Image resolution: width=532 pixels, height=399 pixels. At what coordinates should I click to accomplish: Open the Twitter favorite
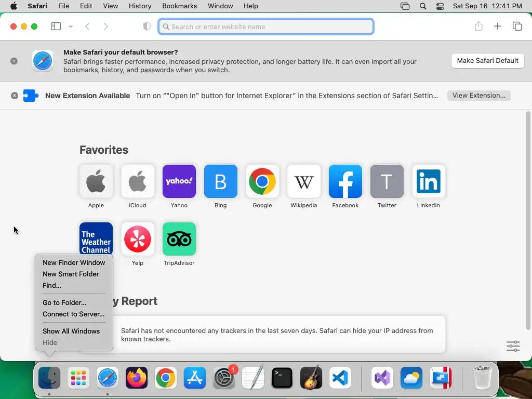tap(387, 181)
